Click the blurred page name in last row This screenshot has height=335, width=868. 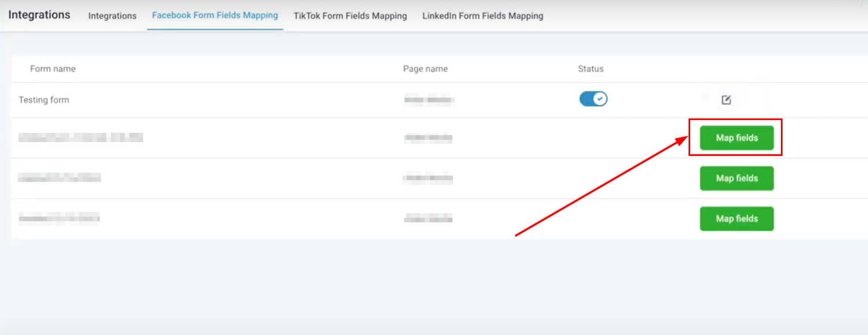tap(428, 218)
